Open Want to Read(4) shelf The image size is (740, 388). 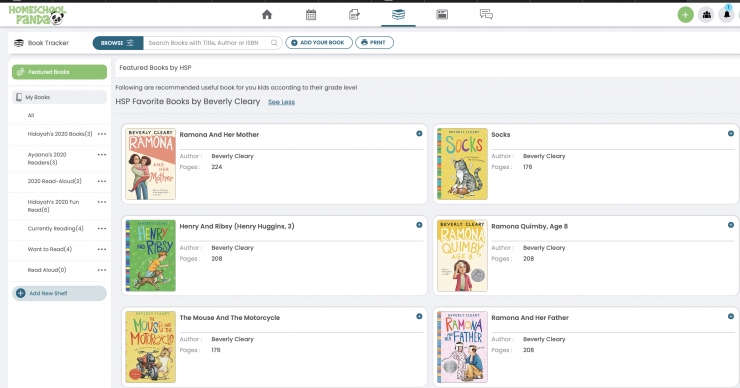pyautogui.click(x=50, y=249)
